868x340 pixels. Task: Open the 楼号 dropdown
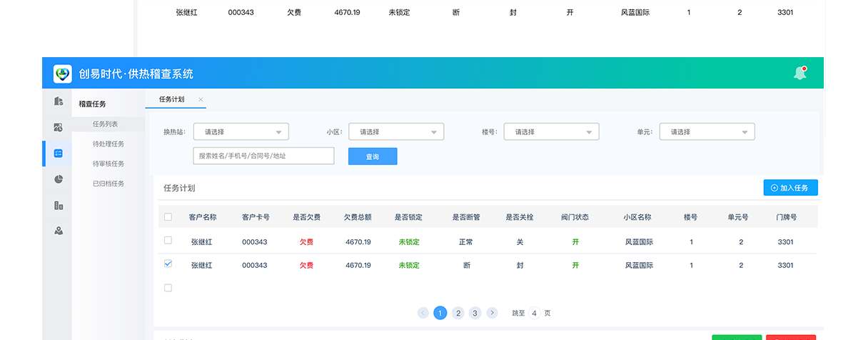(551, 131)
